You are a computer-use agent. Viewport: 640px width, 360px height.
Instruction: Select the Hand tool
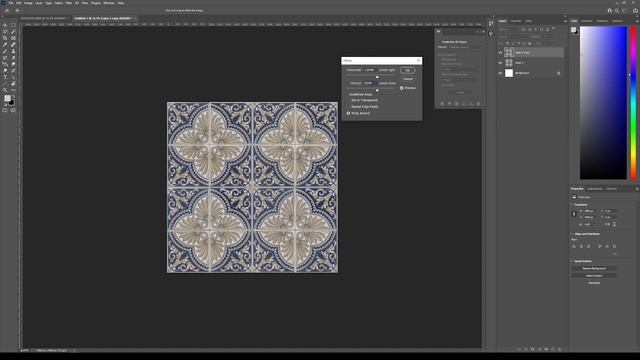point(13,84)
